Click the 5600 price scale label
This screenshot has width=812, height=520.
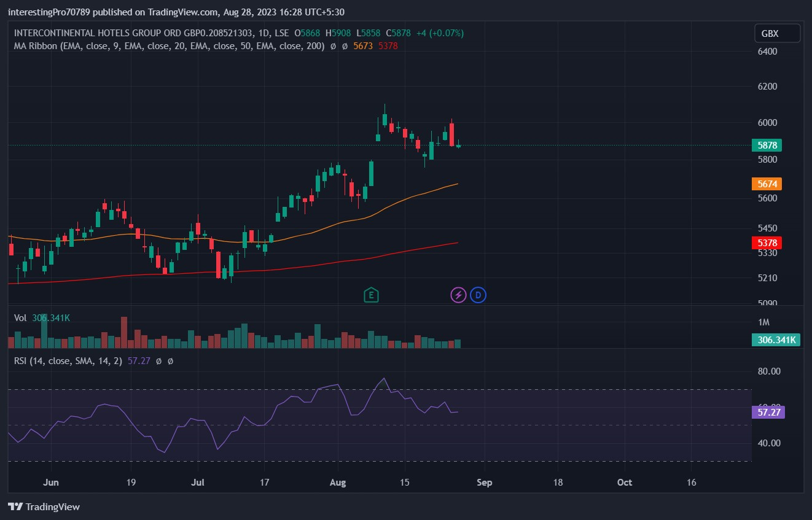point(767,198)
